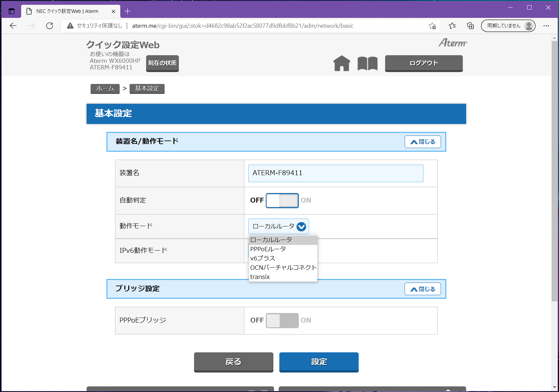
Task: Click the blue 設定 button
Action: pyautogui.click(x=319, y=362)
